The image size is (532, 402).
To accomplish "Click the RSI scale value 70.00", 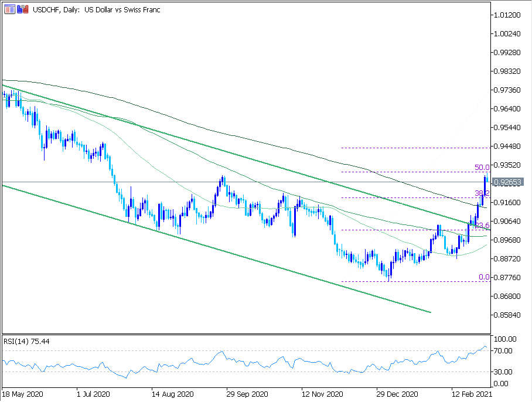I will coord(503,351).
